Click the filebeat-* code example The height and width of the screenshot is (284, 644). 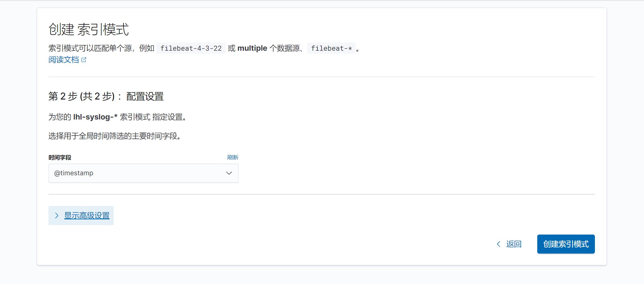(331, 48)
